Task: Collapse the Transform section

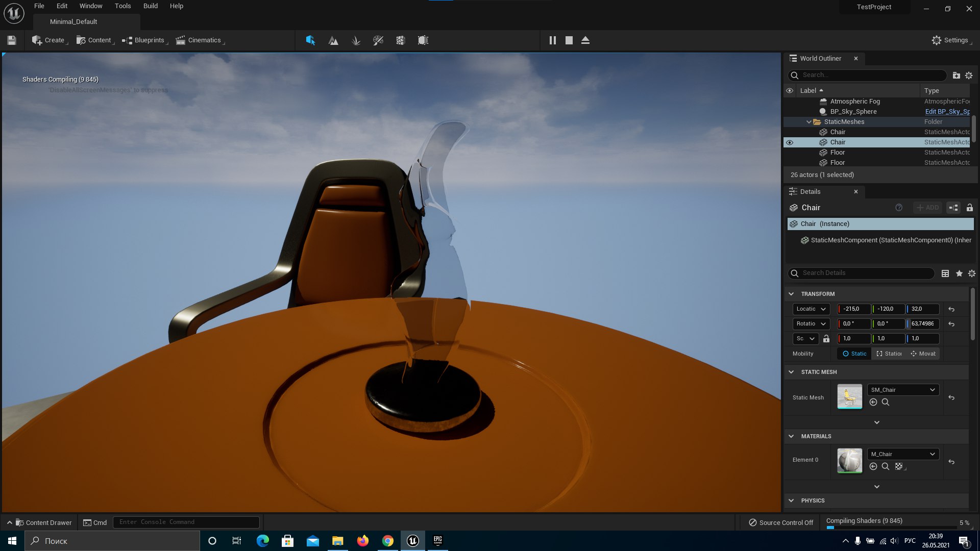Action: pyautogui.click(x=791, y=294)
